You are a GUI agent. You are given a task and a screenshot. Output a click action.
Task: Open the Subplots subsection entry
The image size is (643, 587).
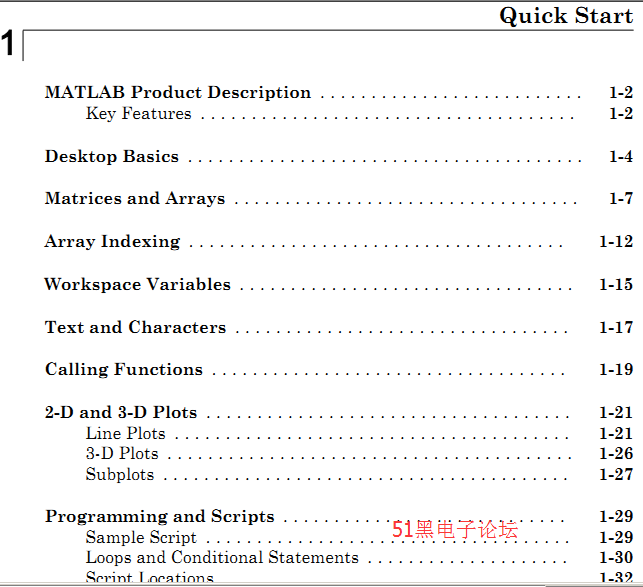[x=120, y=475]
